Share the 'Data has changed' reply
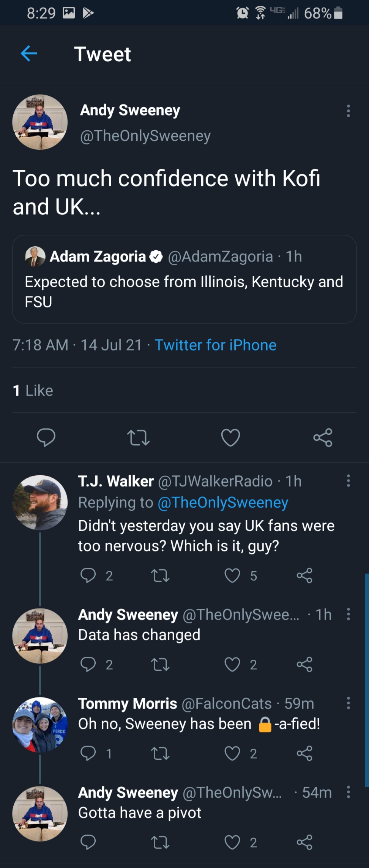 (x=304, y=665)
